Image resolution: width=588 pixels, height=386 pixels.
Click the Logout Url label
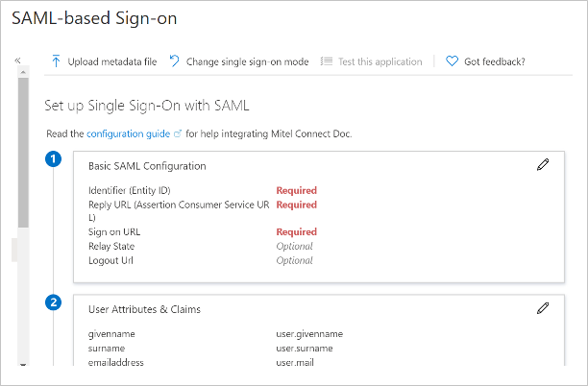tap(110, 260)
